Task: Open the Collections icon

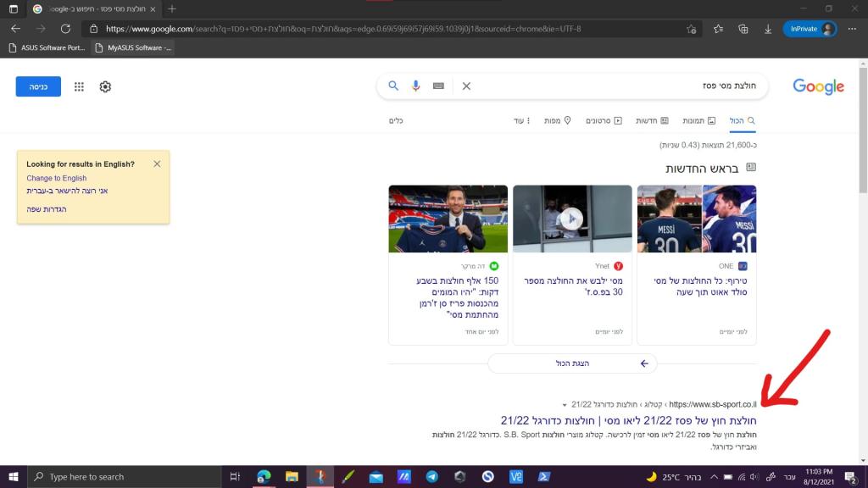Action: pos(743,29)
